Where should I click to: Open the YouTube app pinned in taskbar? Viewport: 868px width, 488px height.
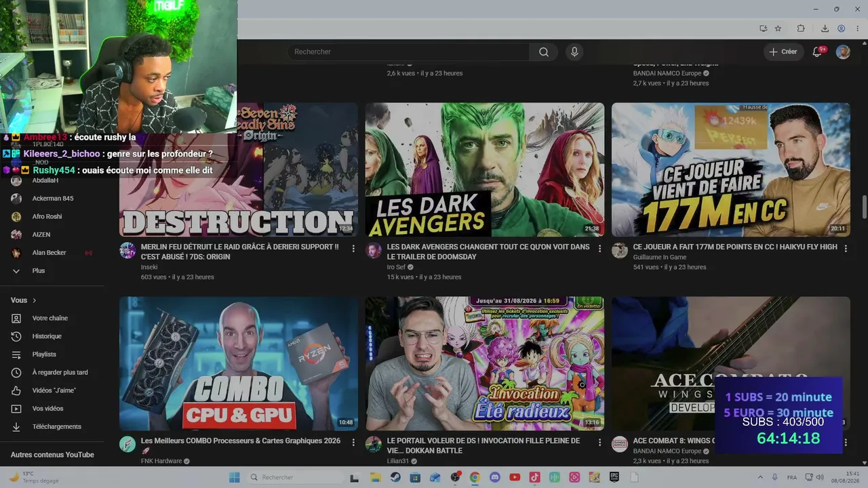click(515, 477)
